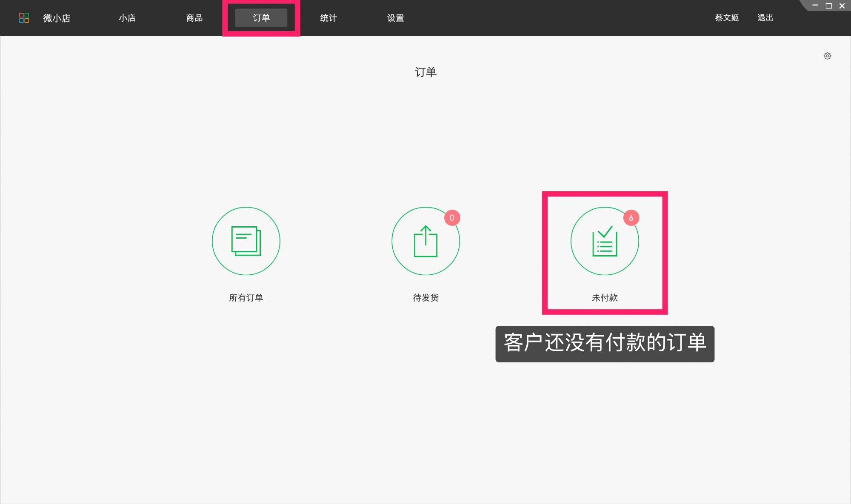Screen dimensions: 851x504
Task: Click the red badge showing 6 unpaid orders
Action: pyautogui.click(x=631, y=217)
